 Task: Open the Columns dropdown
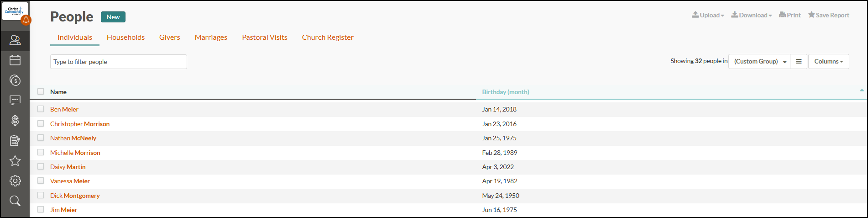coord(828,61)
